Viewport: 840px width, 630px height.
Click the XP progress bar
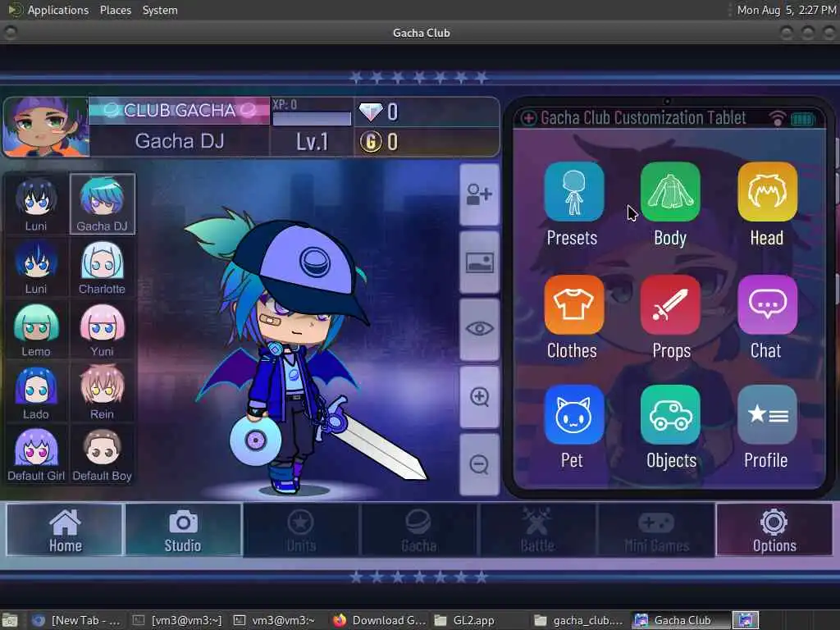pos(312,118)
